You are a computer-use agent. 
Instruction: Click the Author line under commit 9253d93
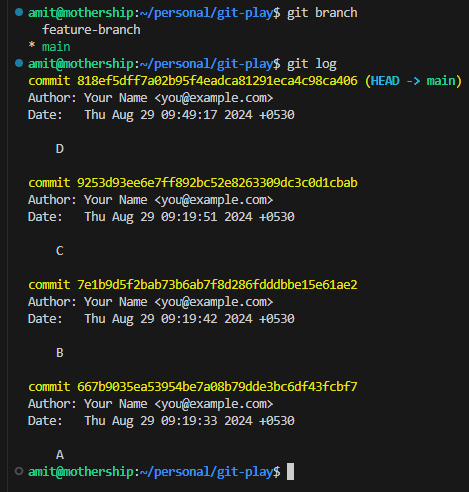tap(151, 200)
